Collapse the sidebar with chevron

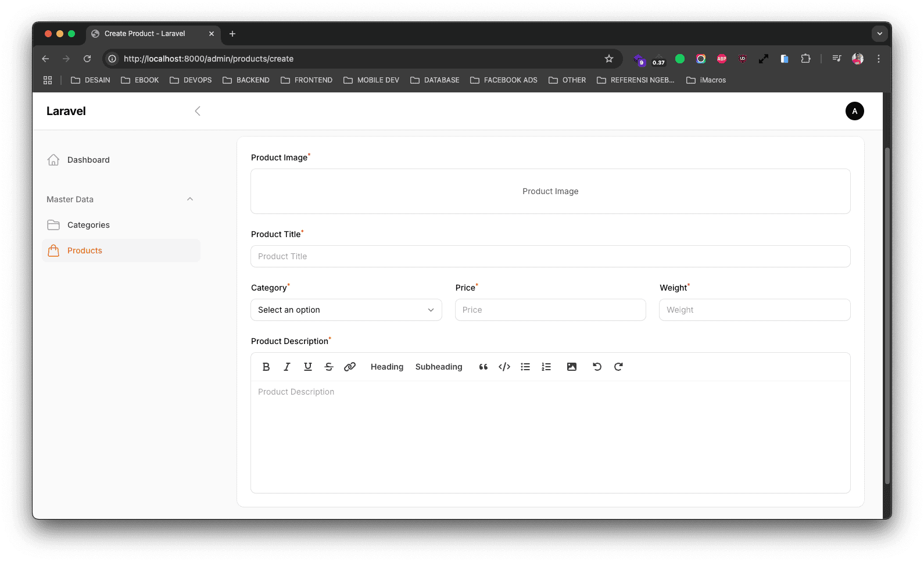(x=198, y=111)
